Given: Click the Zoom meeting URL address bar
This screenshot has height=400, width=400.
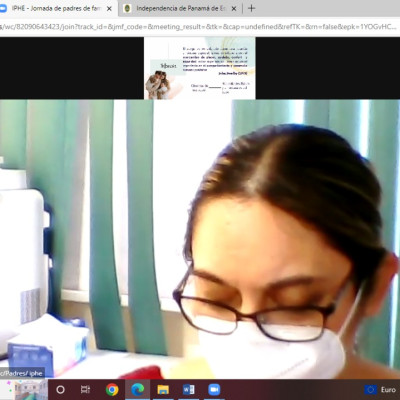Looking at the screenshot, I should click(200, 27).
